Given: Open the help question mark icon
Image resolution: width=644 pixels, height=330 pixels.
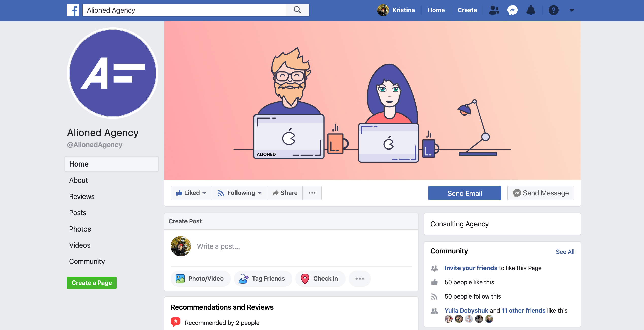Looking at the screenshot, I should pyautogui.click(x=553, y=10).
